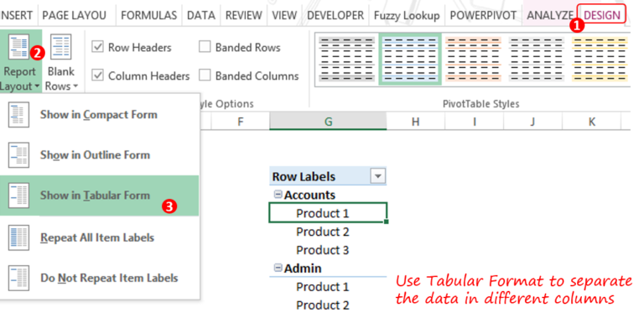Image resolution: width=644 pixels, height=318 pixels.
Task: Click the Show in Outline Form icon
Action: (18, 155)
